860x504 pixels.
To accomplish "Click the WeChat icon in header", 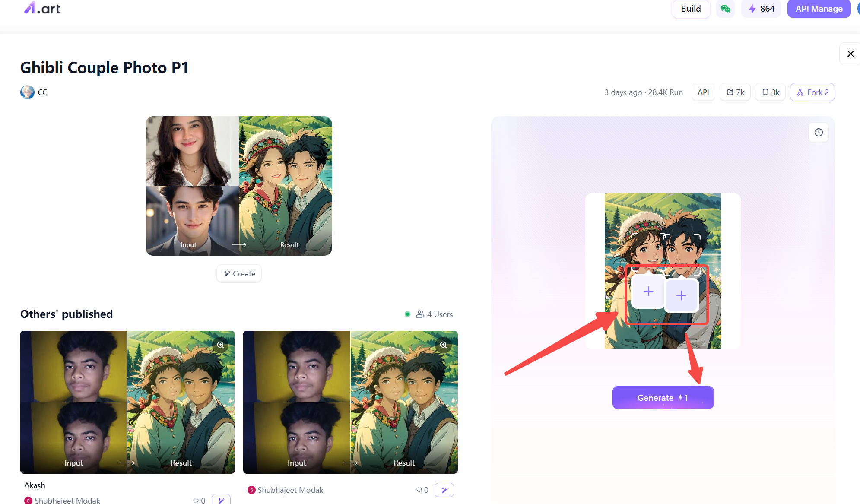I will (x=725, y=9).
